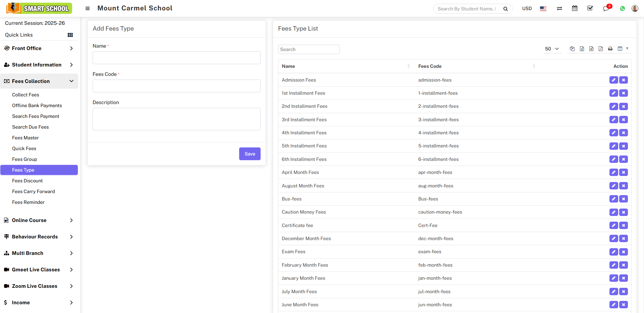Open the chat notifications icon
Screen dimensions: 644x313
pyautogui.click(x=606, y=9)
